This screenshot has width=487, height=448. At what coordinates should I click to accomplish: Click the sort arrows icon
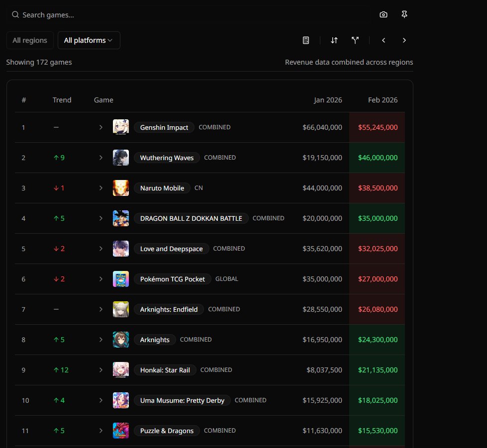(334, 40)
